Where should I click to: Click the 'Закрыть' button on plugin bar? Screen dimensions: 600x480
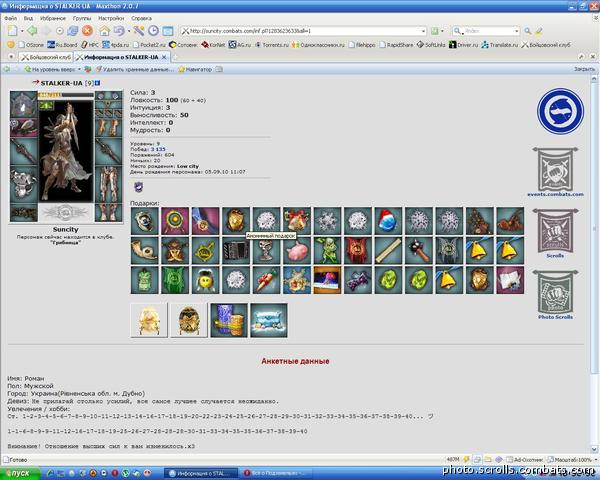[x=584, y=69]
